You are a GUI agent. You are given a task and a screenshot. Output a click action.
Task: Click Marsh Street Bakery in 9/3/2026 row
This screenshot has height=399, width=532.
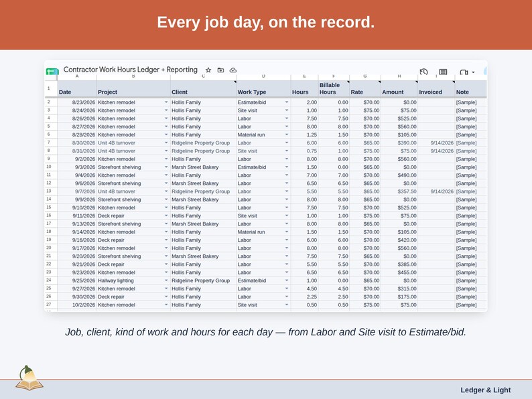(203, 167)
